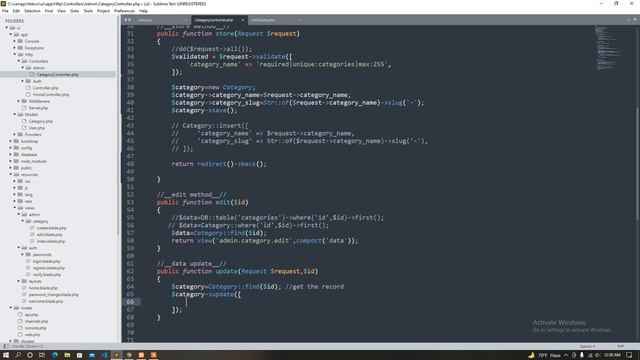Screen dimensions: 640x360
Task: Expand the Console folder
Action: coord(15,41)
